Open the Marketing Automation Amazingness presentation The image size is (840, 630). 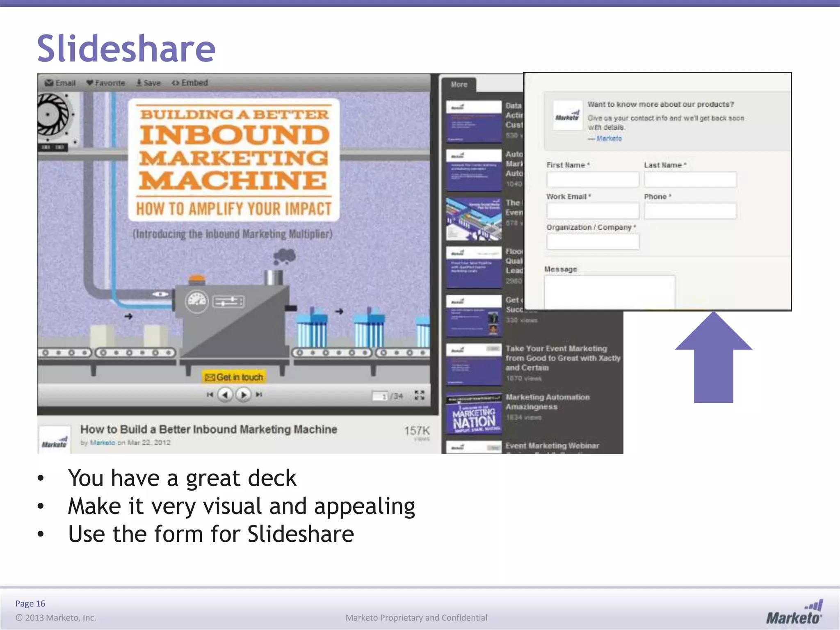coord(548,402)
